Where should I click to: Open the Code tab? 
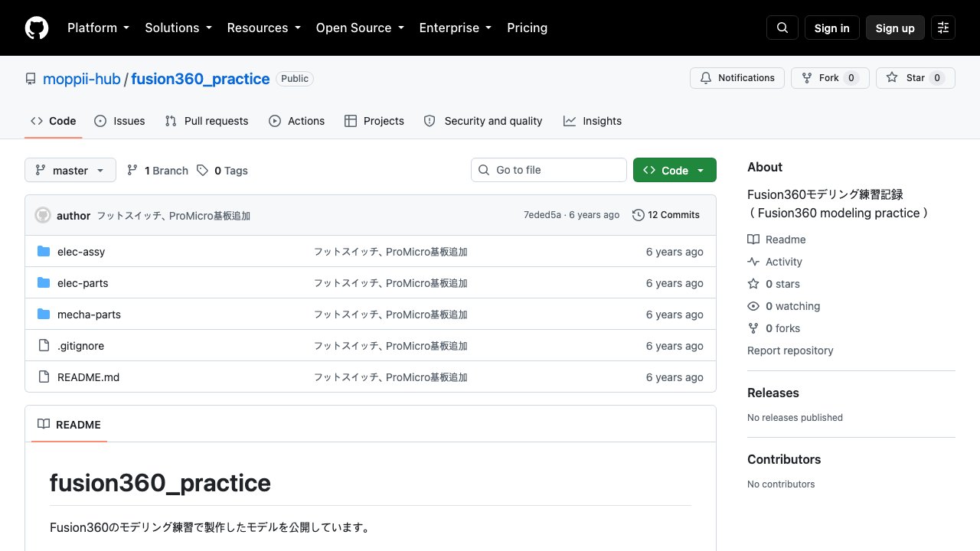click(x=54, y=121)
